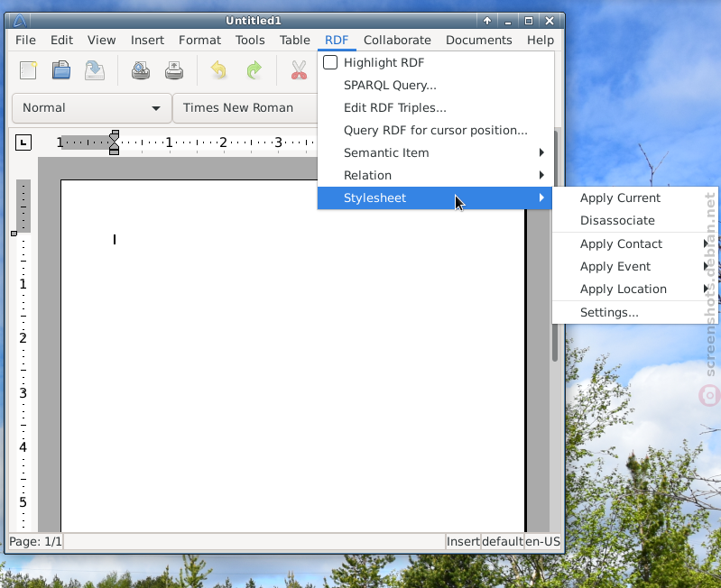The image size is (721, 588).
Task: Click the left indent marker on ruler
Action: click(x=114, y=150)
